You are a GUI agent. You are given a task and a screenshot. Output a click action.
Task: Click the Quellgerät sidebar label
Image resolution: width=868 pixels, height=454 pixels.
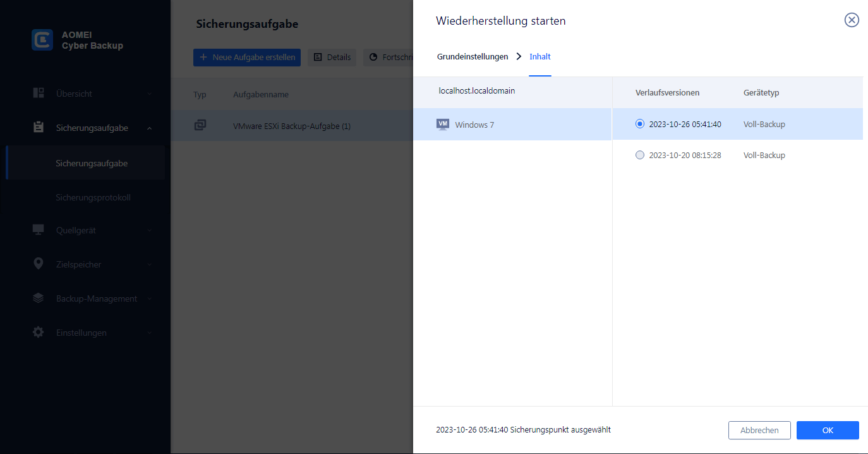click(x=76, y=230)
